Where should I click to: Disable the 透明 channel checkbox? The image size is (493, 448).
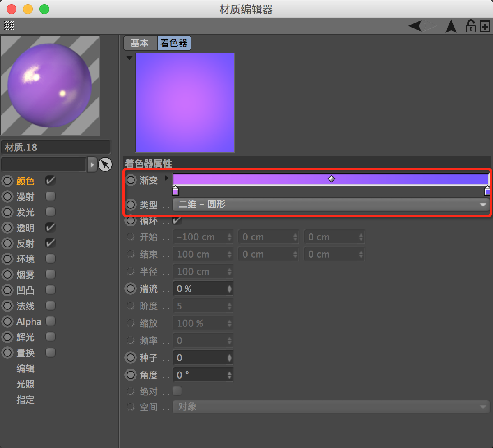click(x=50, y=227)
